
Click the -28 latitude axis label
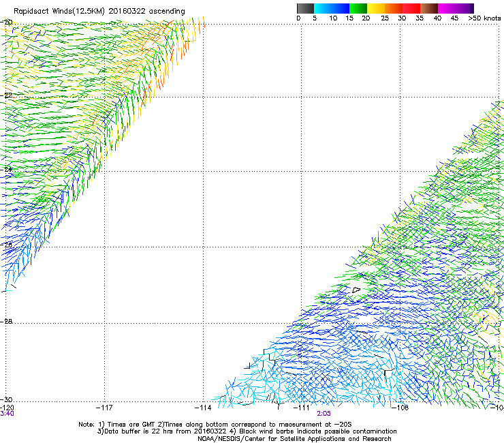[7, 321]
